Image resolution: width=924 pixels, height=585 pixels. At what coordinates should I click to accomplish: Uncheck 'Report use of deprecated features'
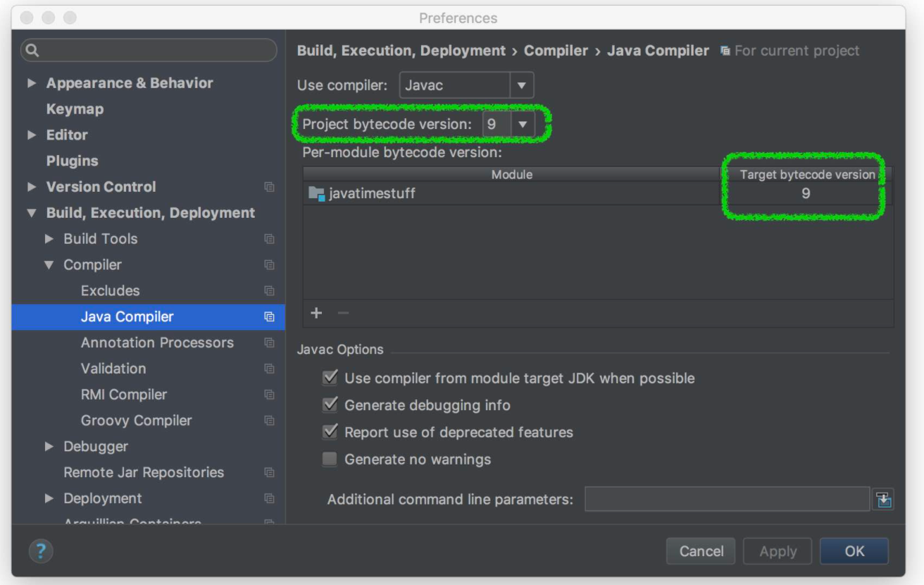pyautogui.click(x=329, y=432)
